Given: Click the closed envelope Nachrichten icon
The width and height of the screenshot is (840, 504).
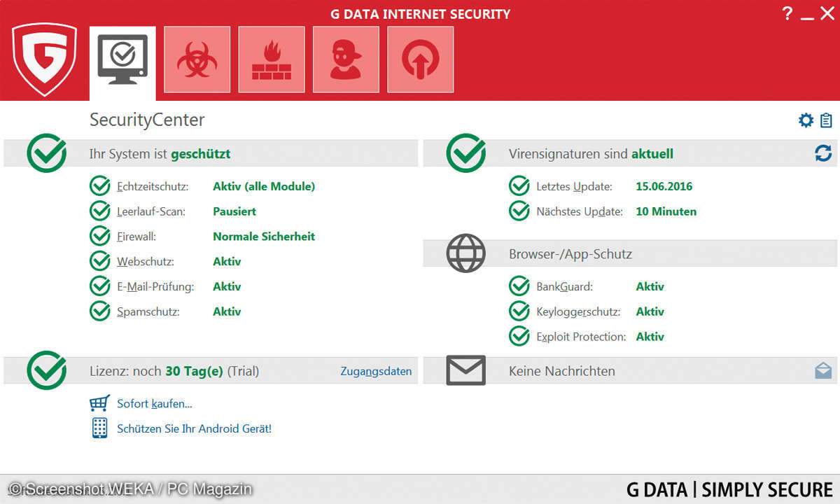Looking at the screenshot, I should [x=465, y=370].
